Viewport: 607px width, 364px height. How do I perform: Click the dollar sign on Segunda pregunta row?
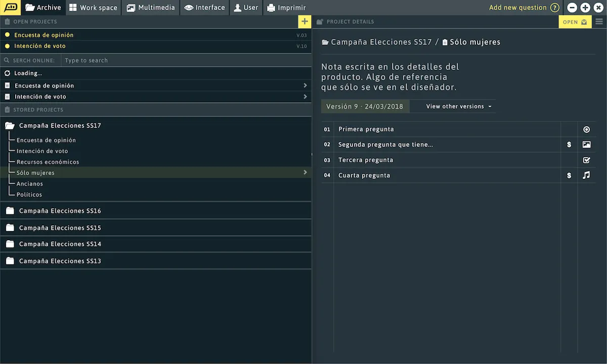point(569,145)
